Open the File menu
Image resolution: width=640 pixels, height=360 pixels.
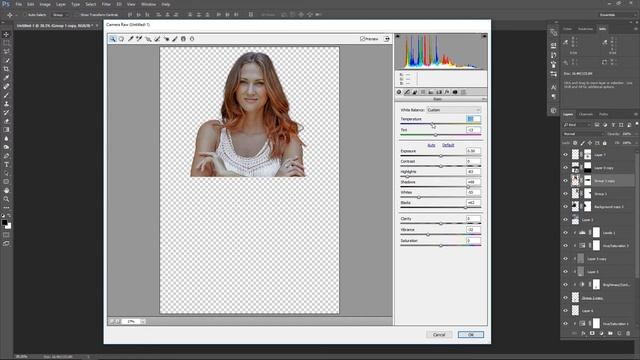coord(19,4)
